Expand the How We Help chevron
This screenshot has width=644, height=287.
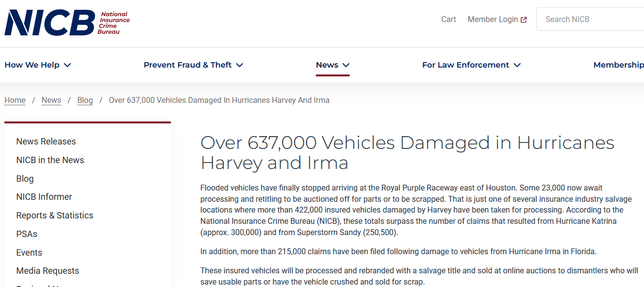68,65
